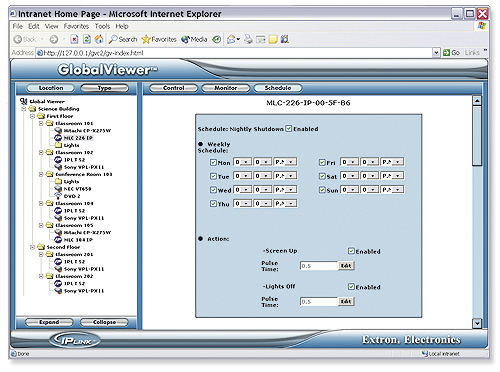Select NEC VT650 projector in tree
The width and height of the screenshot is (500, 372).
(73, 189)
